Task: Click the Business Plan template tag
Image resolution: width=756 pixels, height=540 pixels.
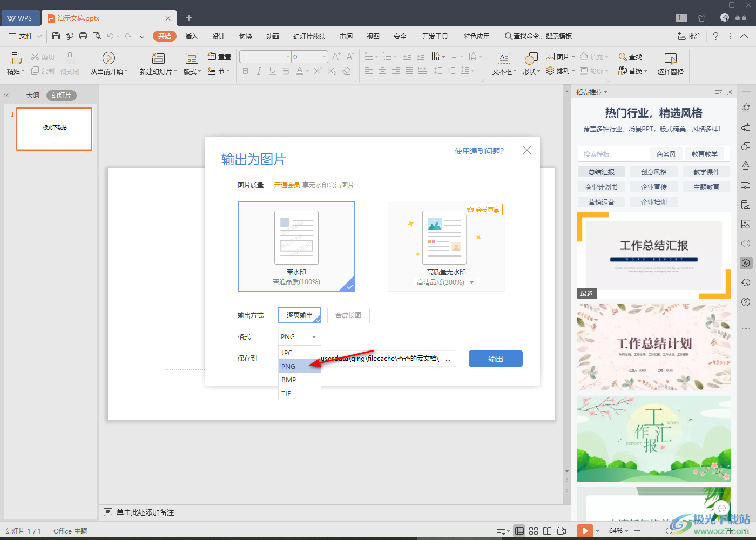Action: [602, 187]
